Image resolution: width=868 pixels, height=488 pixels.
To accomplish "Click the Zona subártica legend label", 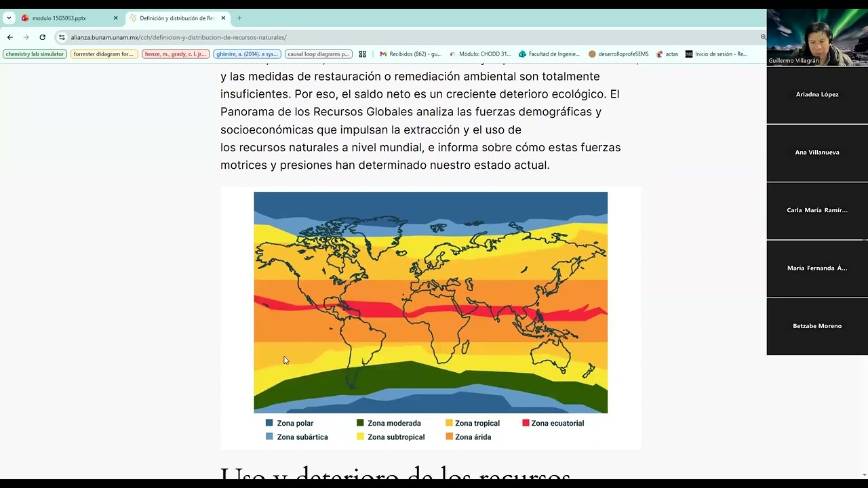I will point(302,437).
